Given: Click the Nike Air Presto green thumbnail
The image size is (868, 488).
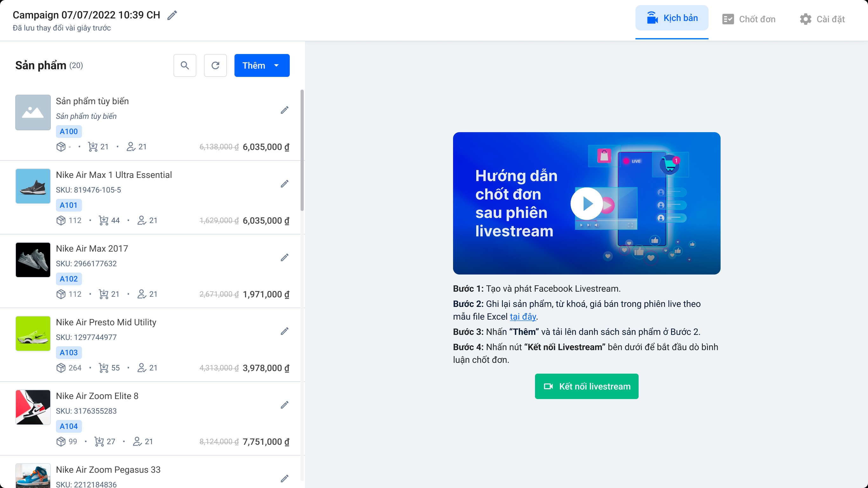Looking at the screenshot, I should pos(33,333).
